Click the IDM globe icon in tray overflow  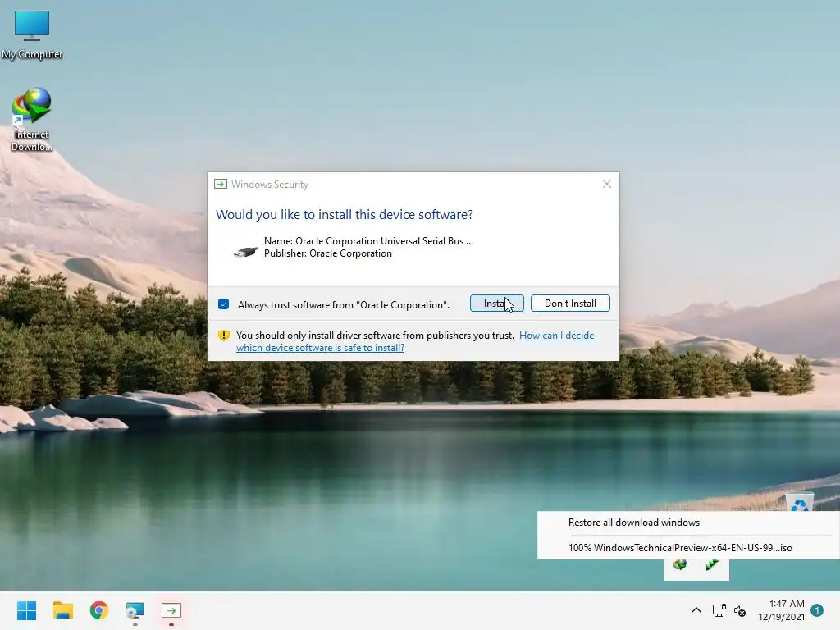click(x=680, y=564)
